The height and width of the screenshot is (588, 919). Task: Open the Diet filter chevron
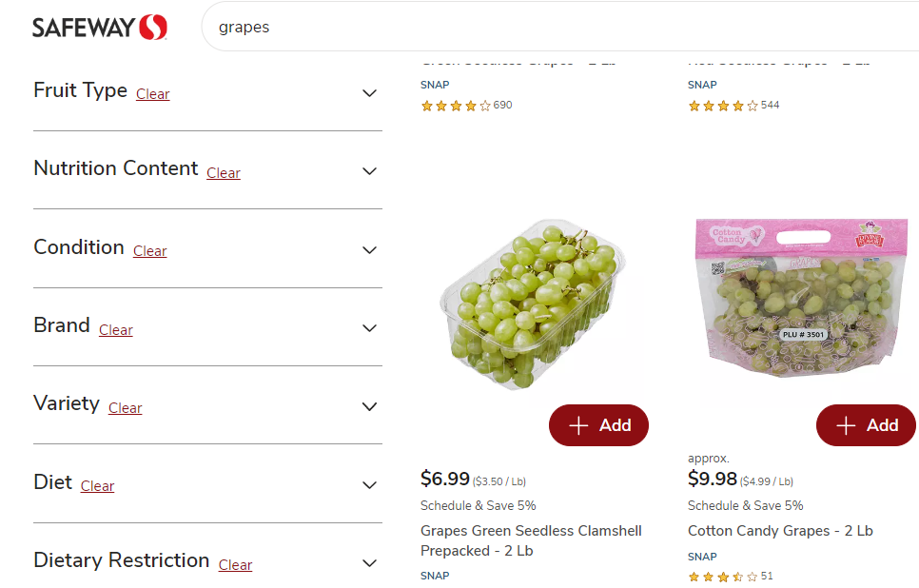pos(370,485)
